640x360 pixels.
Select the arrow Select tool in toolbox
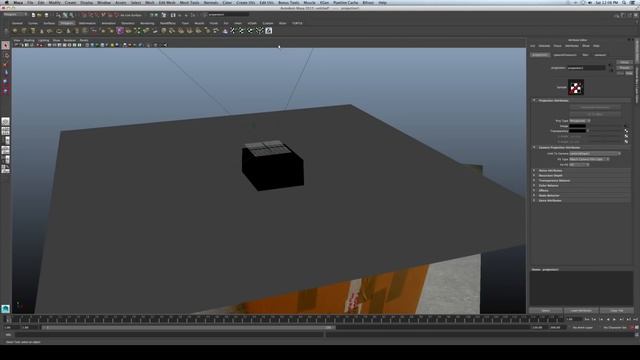pyautogui.click(x=5, y=46)
